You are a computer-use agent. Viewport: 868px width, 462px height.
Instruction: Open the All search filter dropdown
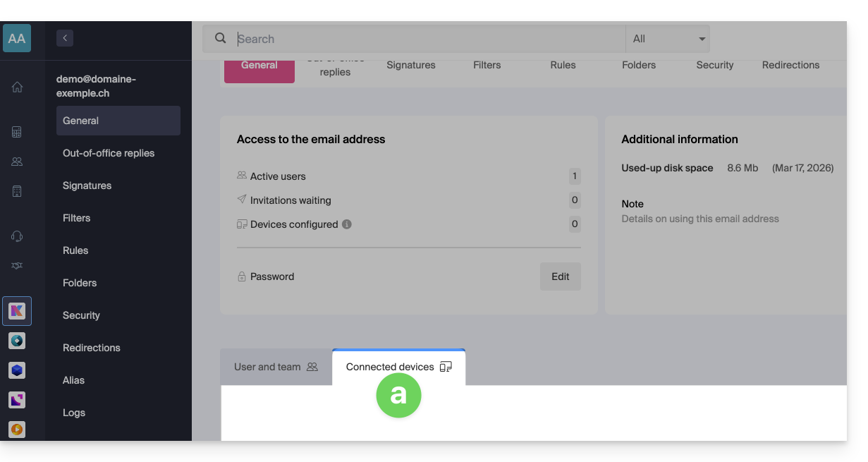click(x=667, y=39)
